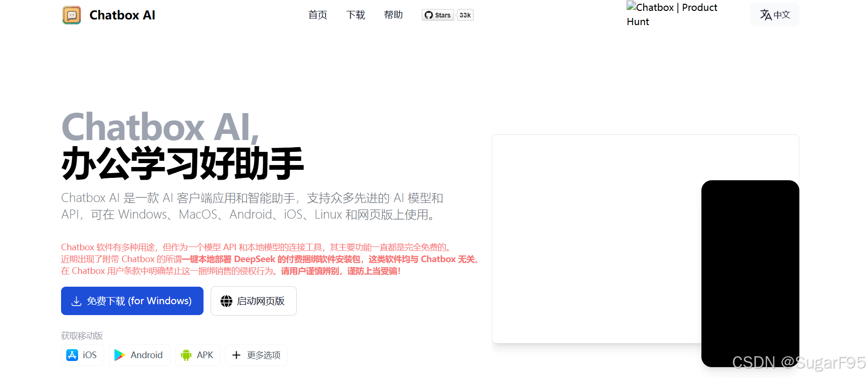This screenshot has width=868, height=378.
Task: Click the gray Chatbox AI, hero heading
Action: (x=160, y=127)
